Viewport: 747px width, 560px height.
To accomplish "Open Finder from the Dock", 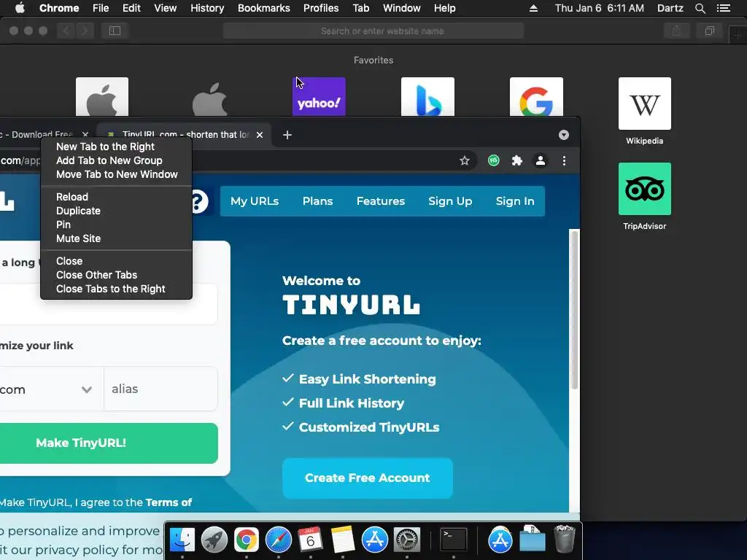I will click(182, 540).
